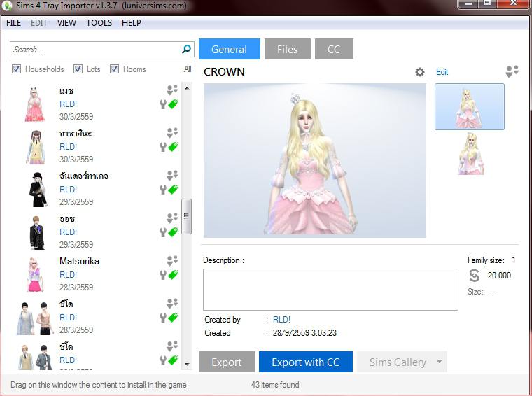Open the TOOLS menu

point(99,22)
